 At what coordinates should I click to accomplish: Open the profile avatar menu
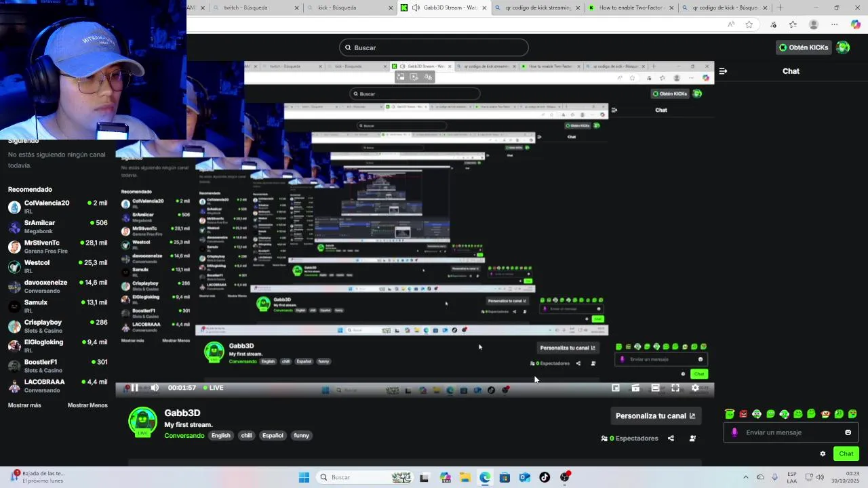click(x=843, y=47)
